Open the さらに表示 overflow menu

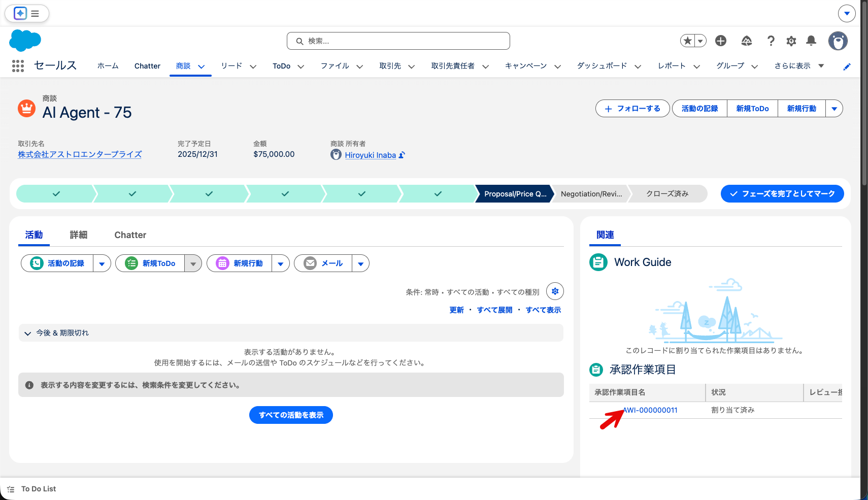tap(799, 66)
